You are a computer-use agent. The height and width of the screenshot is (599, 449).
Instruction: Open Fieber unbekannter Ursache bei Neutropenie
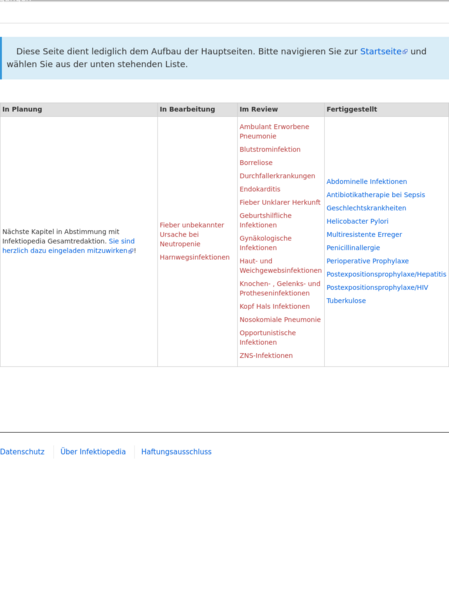192,235
